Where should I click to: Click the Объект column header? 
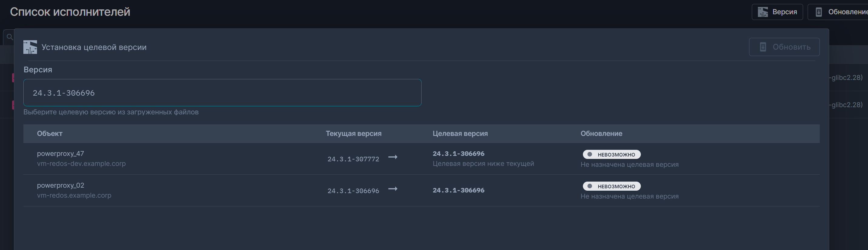pos(49,133)
